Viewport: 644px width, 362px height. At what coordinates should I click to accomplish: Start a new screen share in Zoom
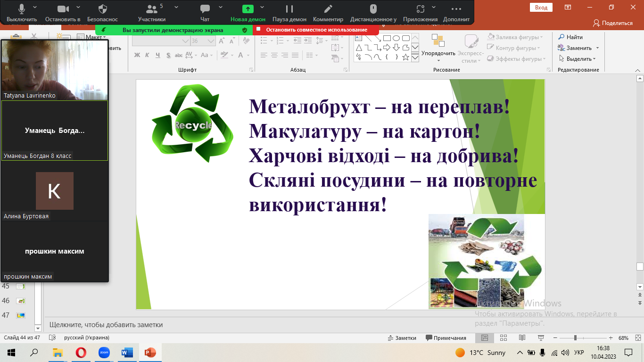click(248, 13)
